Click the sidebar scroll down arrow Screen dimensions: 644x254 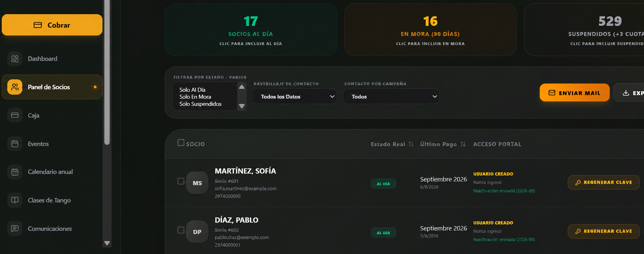pyautogui.click(x=107, y=243)
